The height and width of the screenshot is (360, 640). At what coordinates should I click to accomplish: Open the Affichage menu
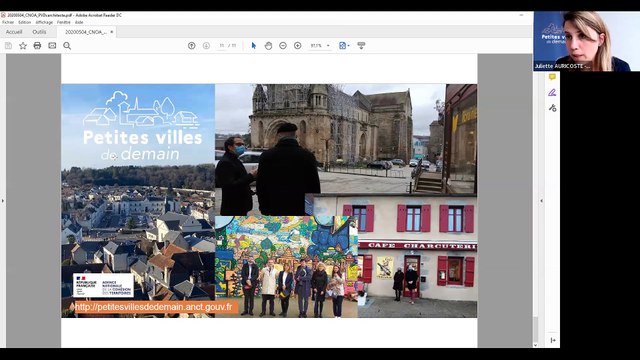tap(44, 22)
